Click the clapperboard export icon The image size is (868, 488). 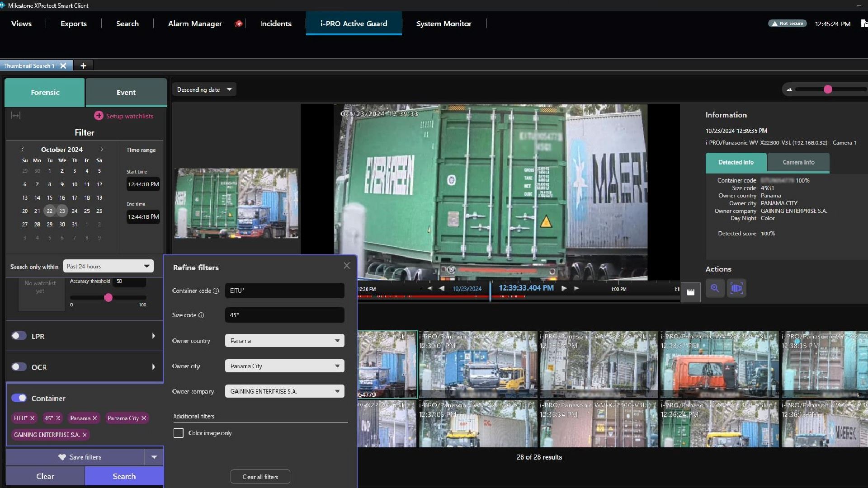click(x=691, y=292)
